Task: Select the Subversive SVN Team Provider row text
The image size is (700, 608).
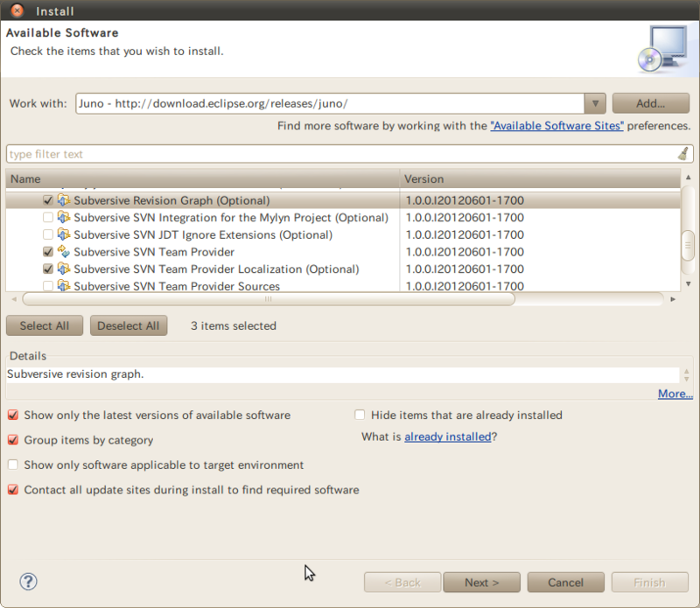Action: click(x=154, y=252)
